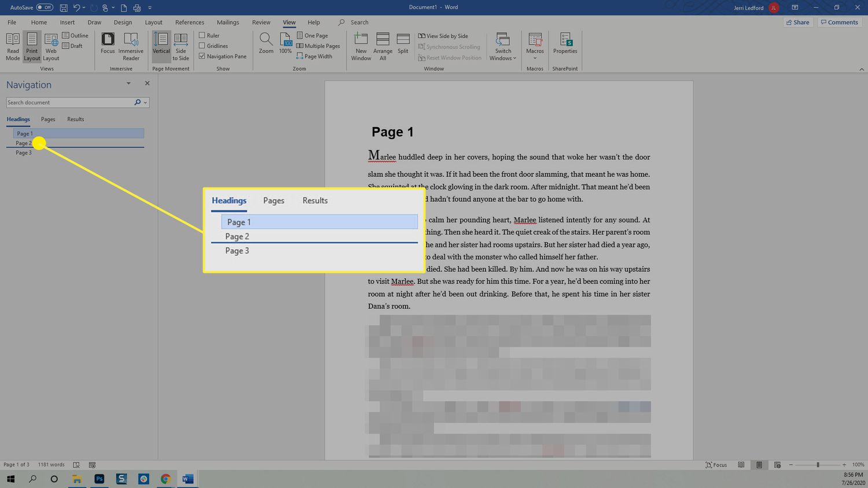
Task: Activate Side to Side page movement
Action: [181, 46]
